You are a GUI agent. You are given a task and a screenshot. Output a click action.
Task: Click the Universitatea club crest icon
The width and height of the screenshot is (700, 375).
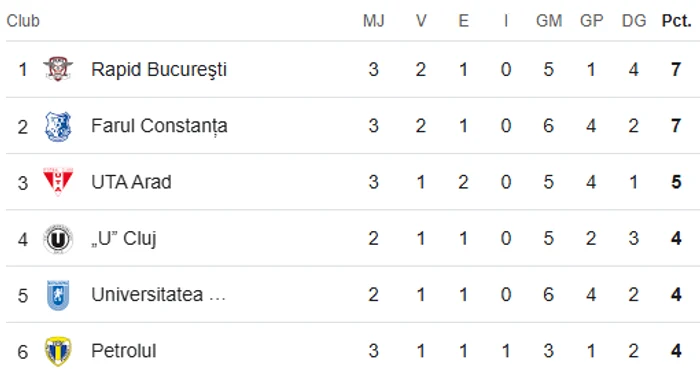pyautogui.click(x=58, y=295)
